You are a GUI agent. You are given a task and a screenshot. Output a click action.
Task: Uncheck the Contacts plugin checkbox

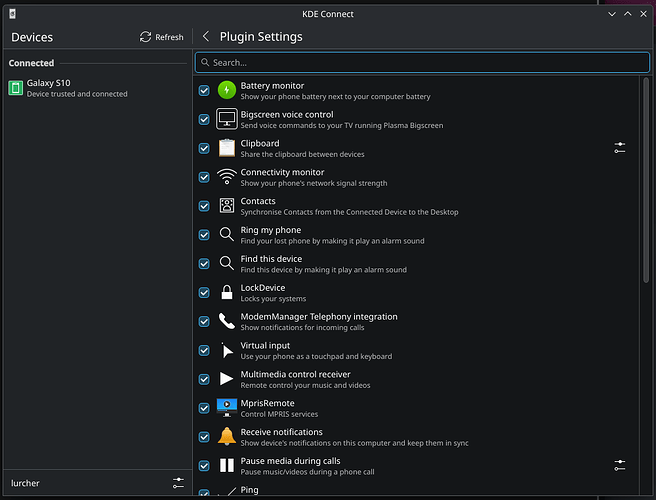tap(205, 206)
